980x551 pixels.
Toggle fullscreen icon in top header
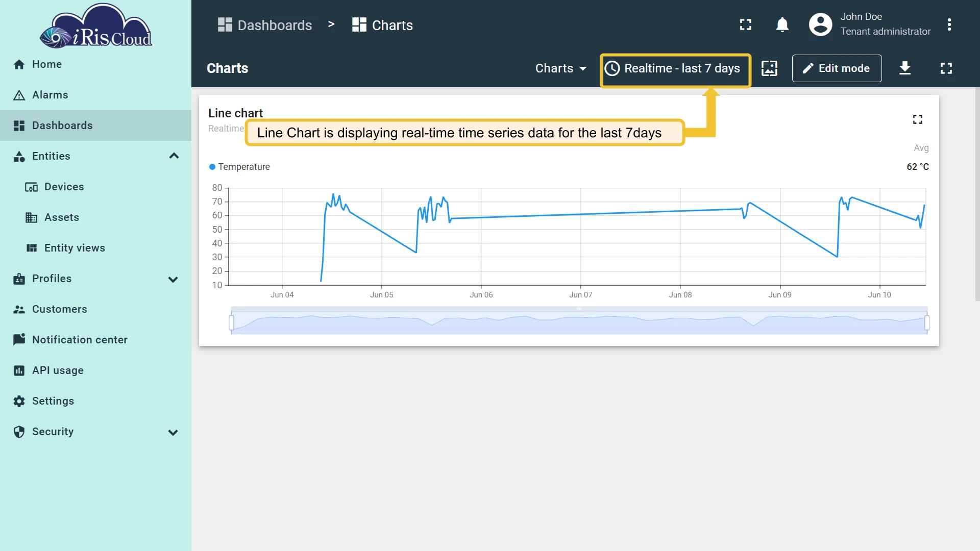[x=746, y=24]
